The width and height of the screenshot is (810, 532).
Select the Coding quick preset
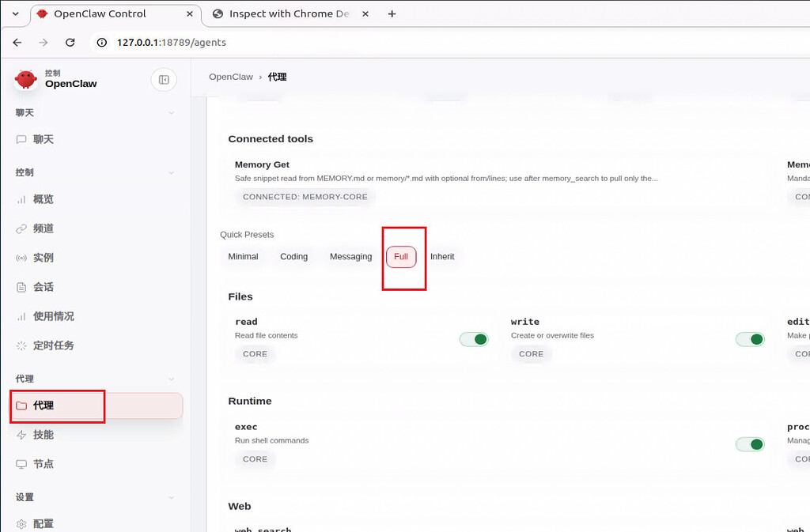294,257
